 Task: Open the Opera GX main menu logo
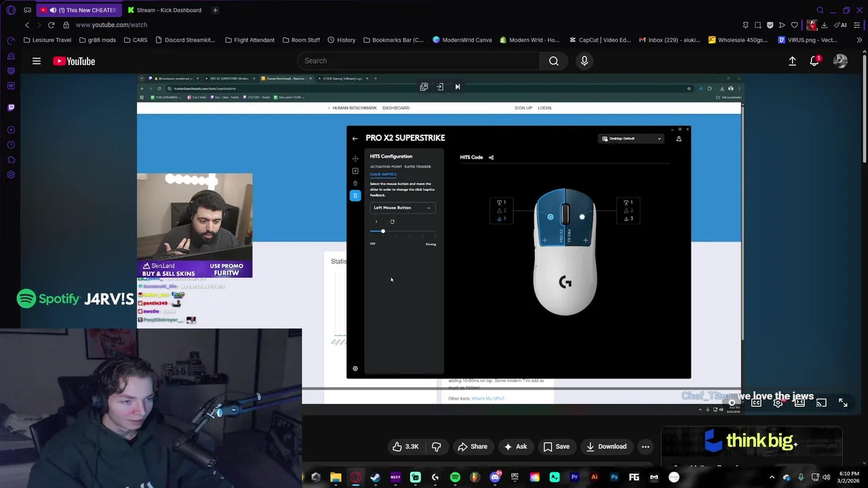click(x=11, y=10)
